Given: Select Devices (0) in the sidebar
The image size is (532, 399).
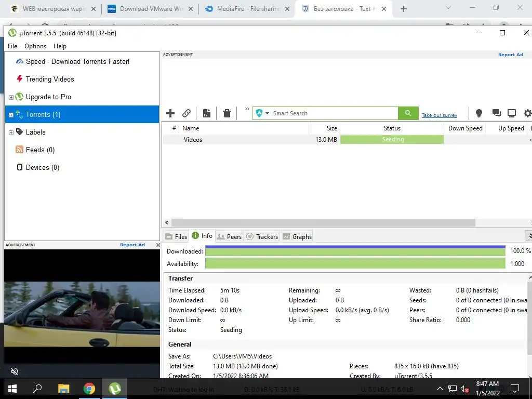Looking at the screenshot, I should pyautogui.click(x=43, y=167).
